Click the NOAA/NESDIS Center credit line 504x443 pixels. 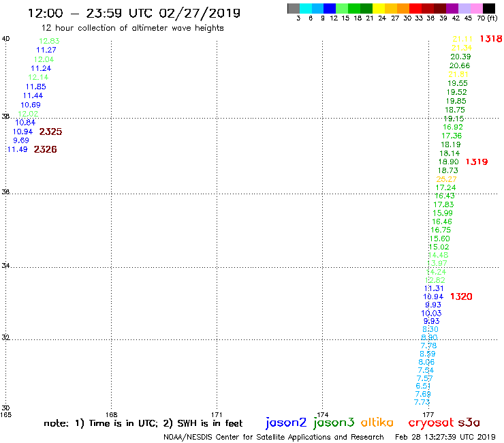coord(274,438)
